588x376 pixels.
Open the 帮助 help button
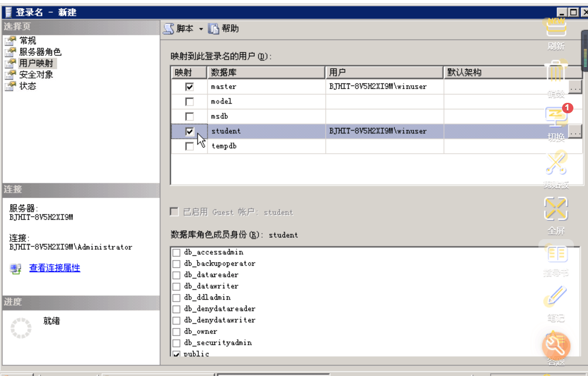pyautogui.click(x=224, y=29)
